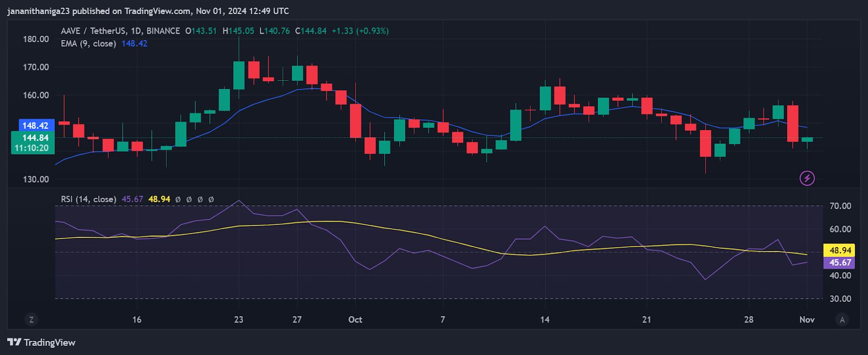The image size is (868, 355).
Task: Click the low value L140.76
Action: click(275, 31)
